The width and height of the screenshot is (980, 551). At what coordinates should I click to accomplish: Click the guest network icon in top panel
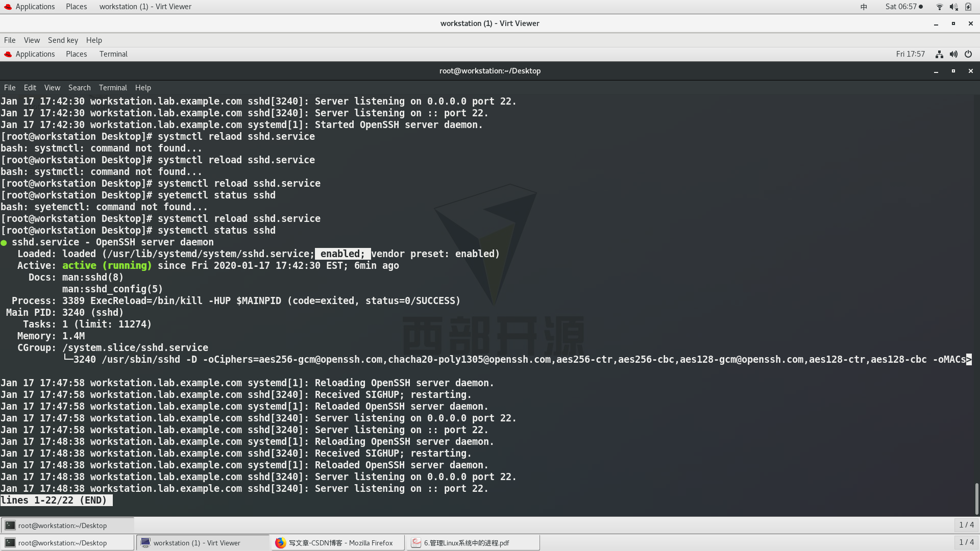coord(939,54)
